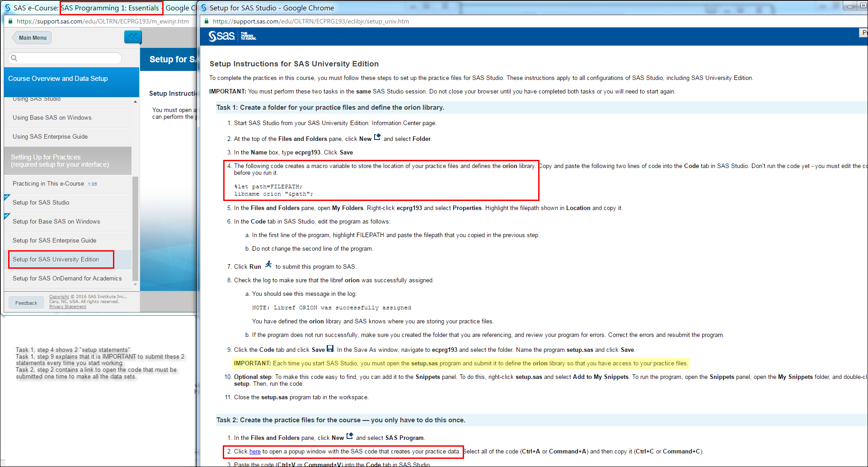This screenshot has width=868, height=467.
Task: Click the Setup Instructions for SAS University Edition heading
Action: (294, 64)
